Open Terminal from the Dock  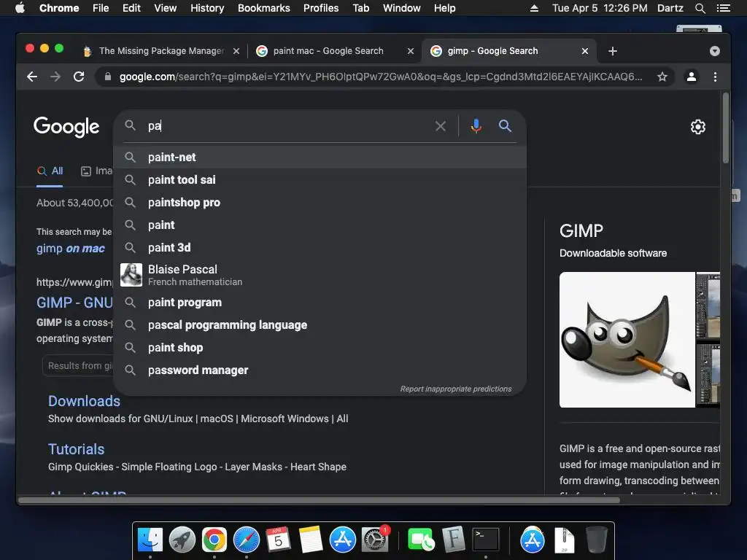(485, 540)
